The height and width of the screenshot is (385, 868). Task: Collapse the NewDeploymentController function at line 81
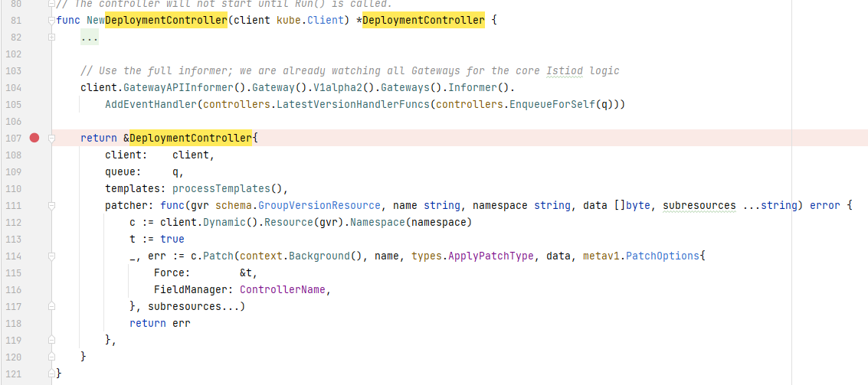point(51,19)
